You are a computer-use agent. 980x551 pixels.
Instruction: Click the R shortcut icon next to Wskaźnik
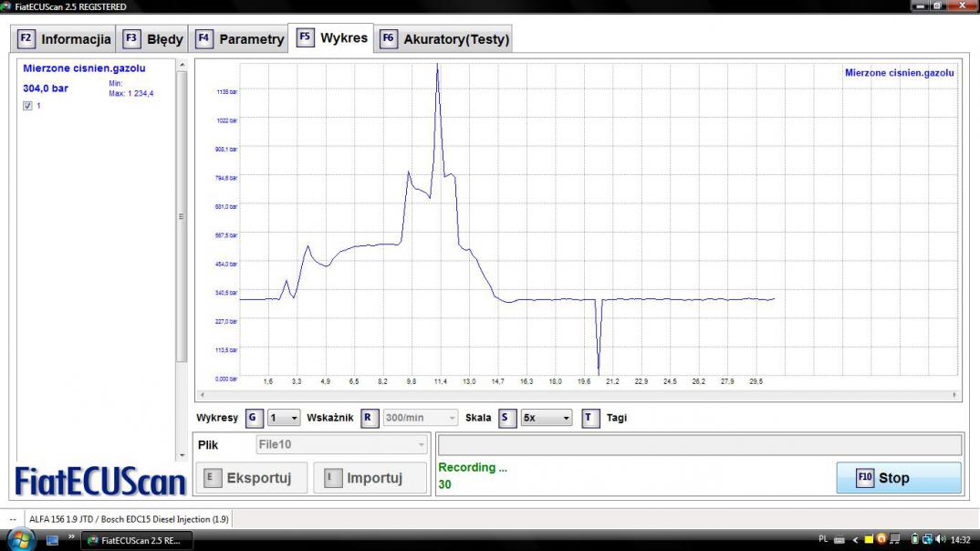(370, 418)
